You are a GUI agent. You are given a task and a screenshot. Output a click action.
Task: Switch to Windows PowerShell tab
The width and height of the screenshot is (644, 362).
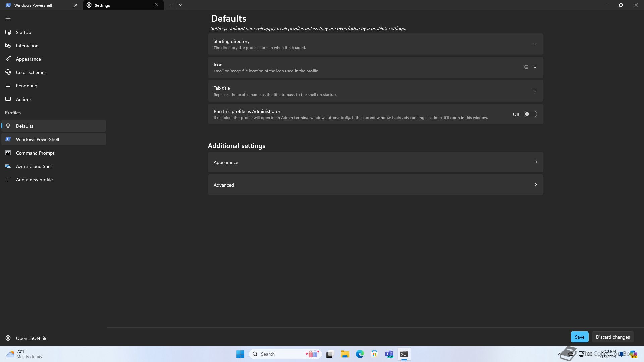coord(42,5)
